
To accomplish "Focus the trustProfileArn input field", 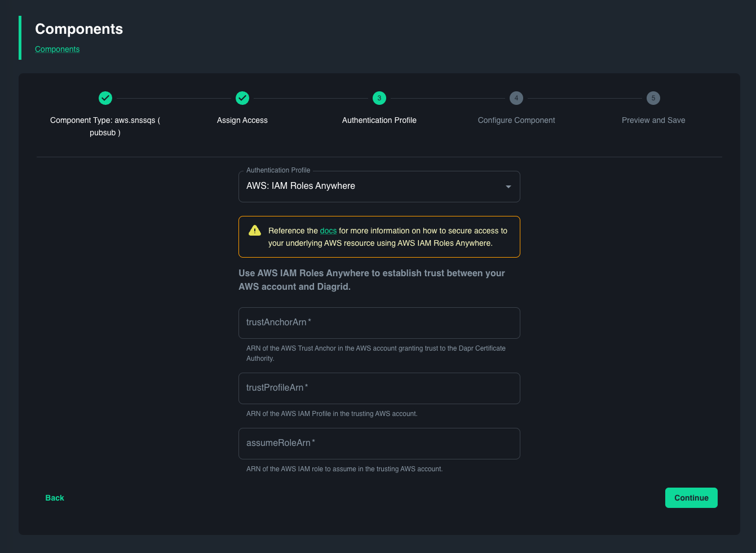I will 379,388.
